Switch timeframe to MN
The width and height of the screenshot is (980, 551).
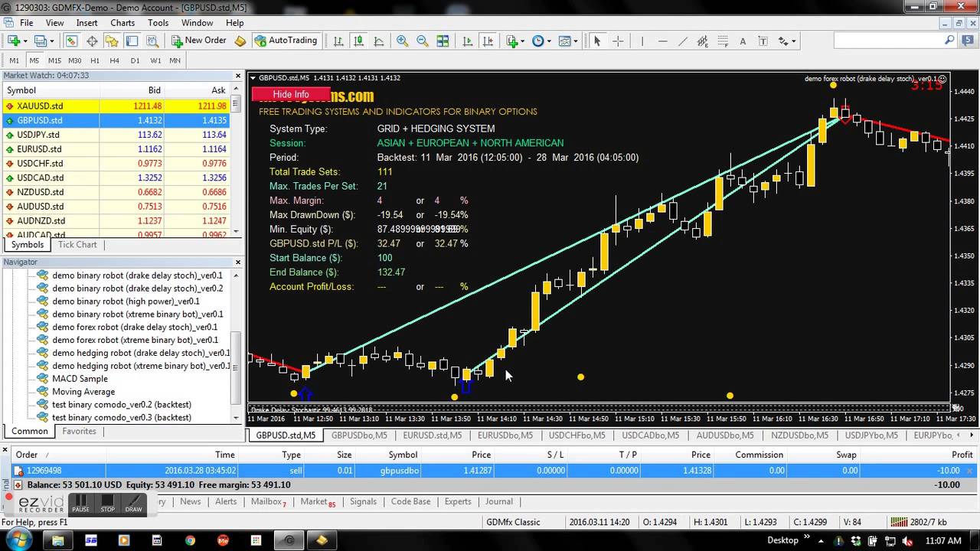pyautogui.click(x=175, y=60)
